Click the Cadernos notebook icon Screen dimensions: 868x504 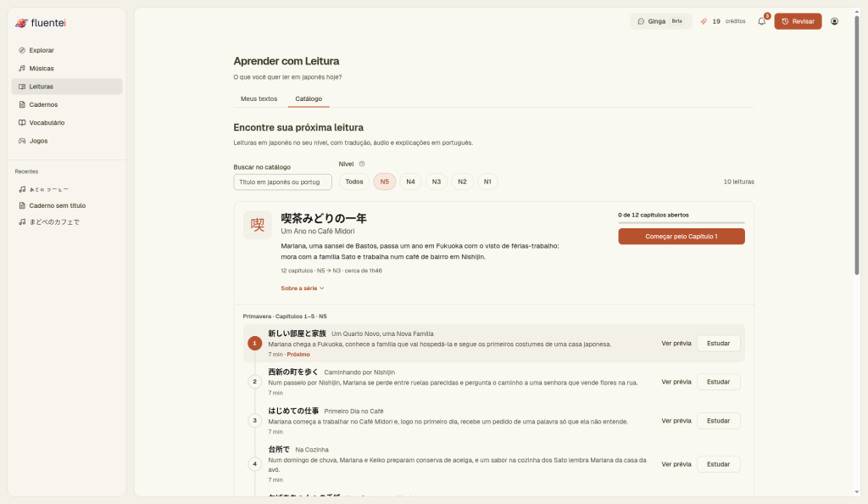point(22,104)
